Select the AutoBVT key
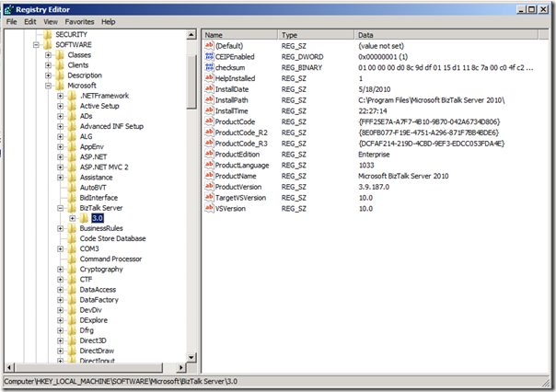The width and height of the screenshot is (556, 392). [93, 188]
